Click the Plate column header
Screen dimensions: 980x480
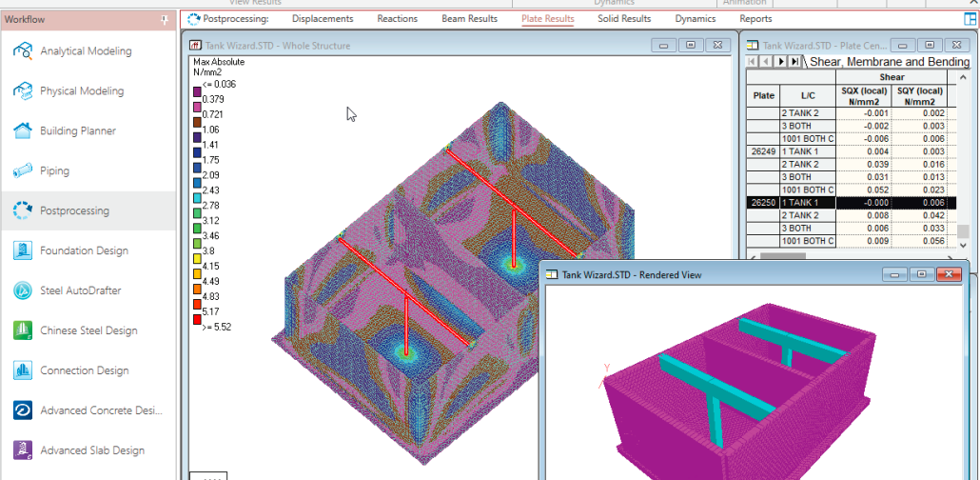[763, 96]
